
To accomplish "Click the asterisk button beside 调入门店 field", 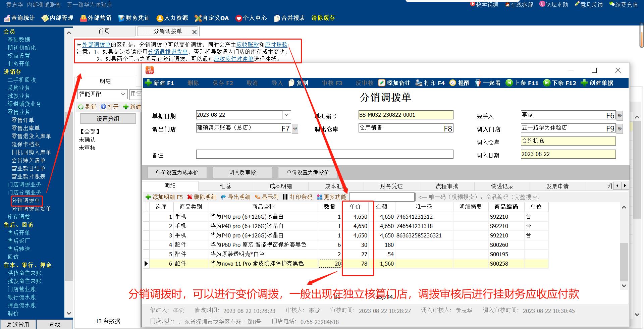I will pos(620,129).
